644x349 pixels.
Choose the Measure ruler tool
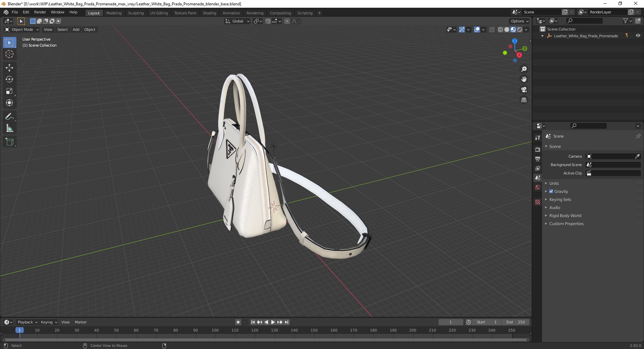point(9,128)
